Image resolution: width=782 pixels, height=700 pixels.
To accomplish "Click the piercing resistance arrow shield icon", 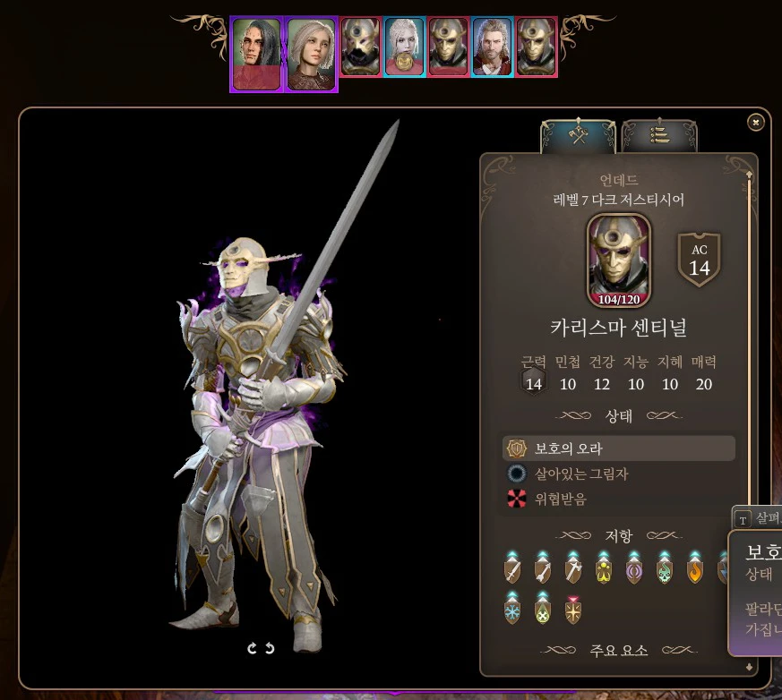I will (x=543, y=568).
